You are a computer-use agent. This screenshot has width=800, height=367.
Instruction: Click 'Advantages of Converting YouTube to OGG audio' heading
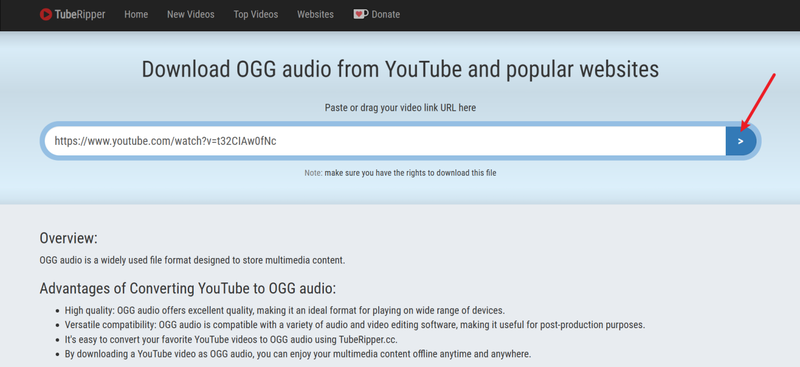point(188,288)
